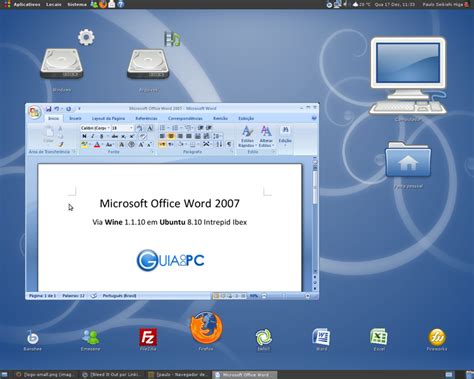
Task: Open the Sistema menu in top panel
Action: click(77, 4)
